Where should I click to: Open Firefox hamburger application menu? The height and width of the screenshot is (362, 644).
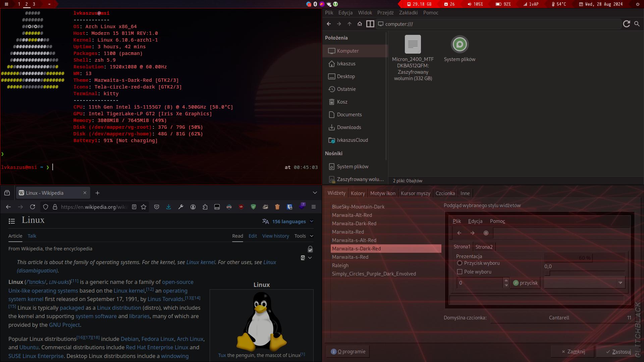coord(314,207)
